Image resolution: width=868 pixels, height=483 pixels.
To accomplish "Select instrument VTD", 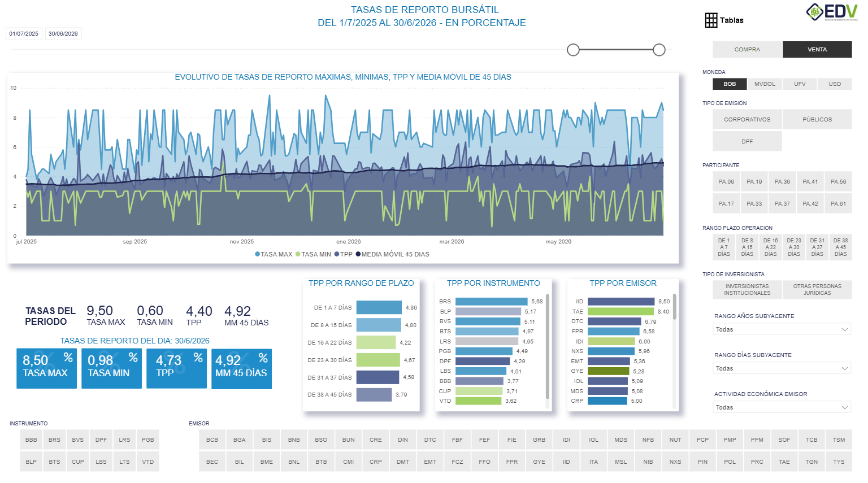I will 148,462.
